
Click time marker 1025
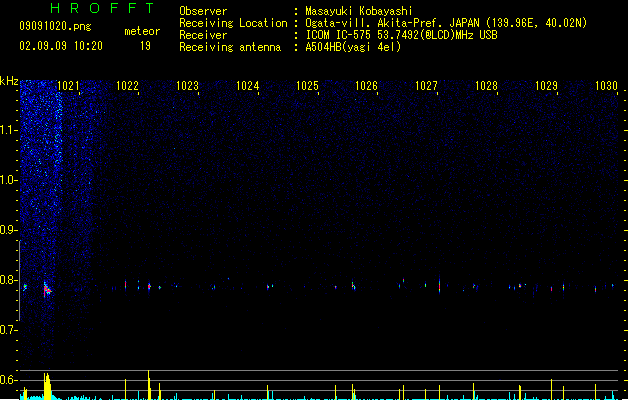307,86
